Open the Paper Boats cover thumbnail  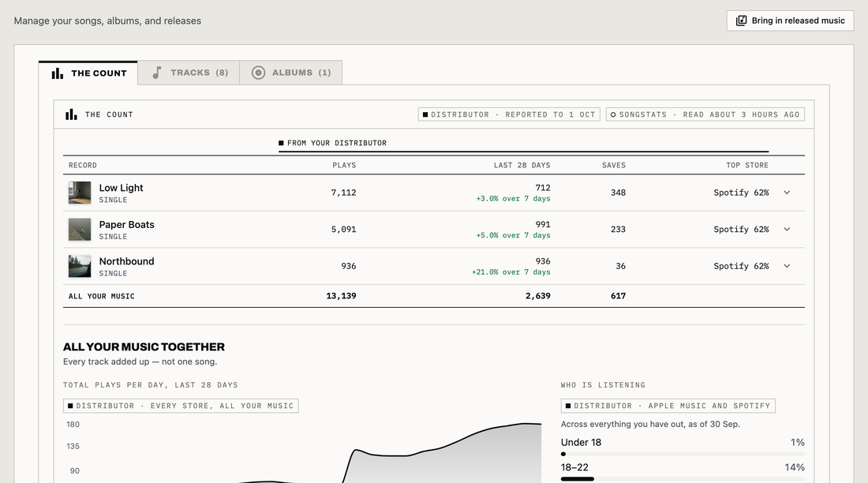point(80,230)
